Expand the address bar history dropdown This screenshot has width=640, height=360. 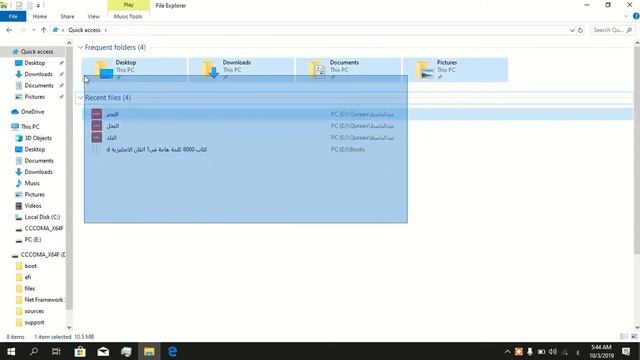point(572,30)
